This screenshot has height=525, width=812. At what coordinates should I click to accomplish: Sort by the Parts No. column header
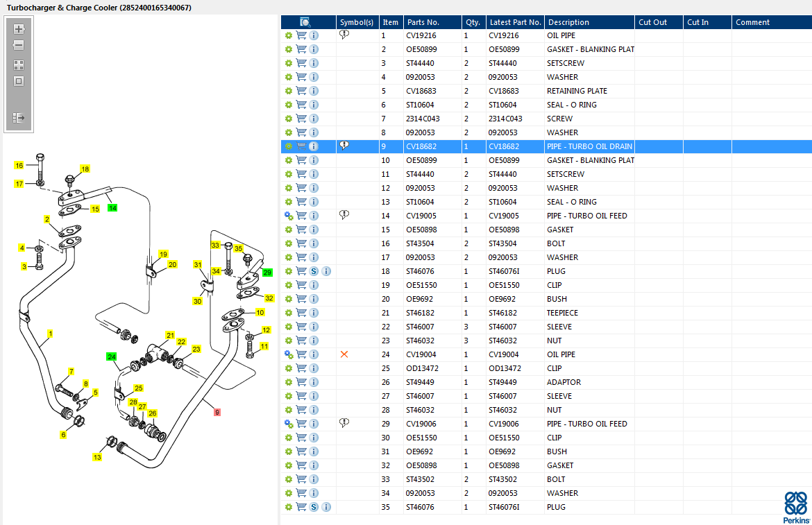point(432,22)
